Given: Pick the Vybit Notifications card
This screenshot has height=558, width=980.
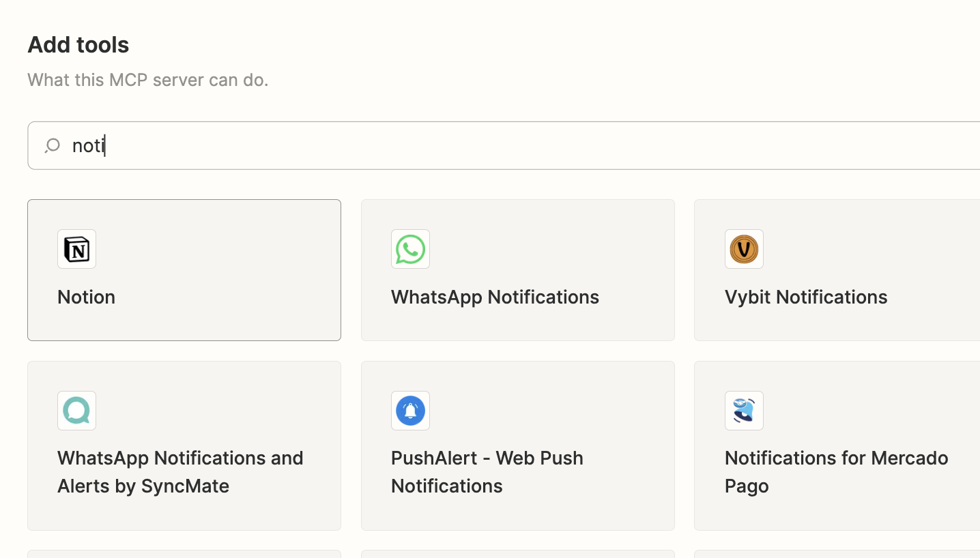Looking at the screenshot, I should 837,270.
